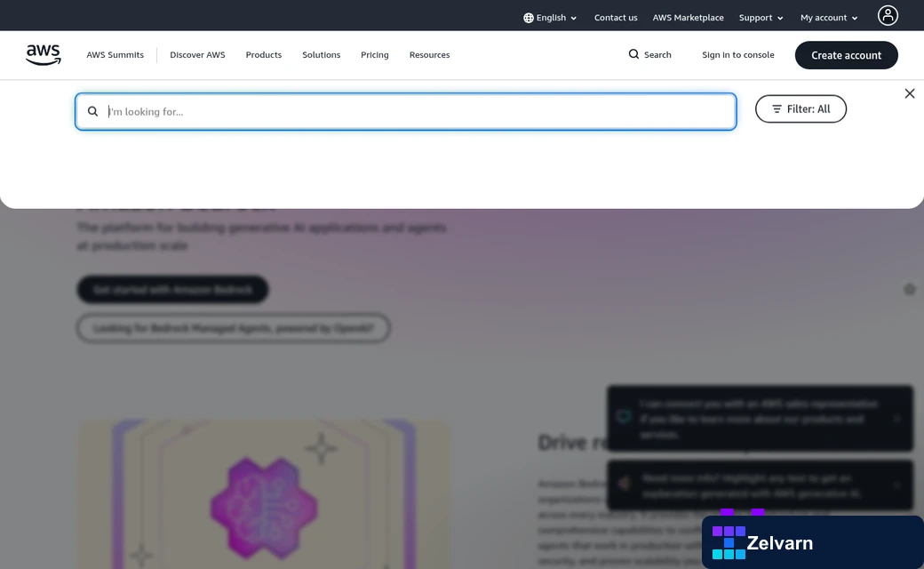Click the filter lines icon in Filter: All
This screenshot has height=569, width=924.
[777, 109]
